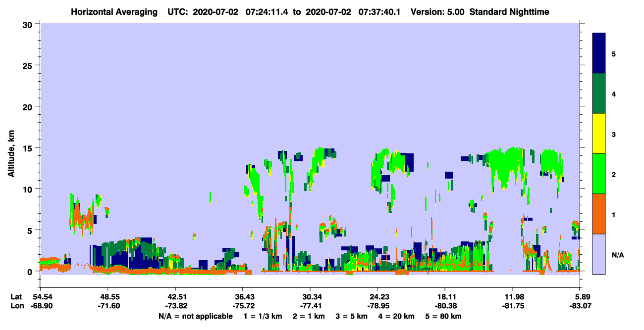Click the colorbar label '5'
The height and width of the screenshot is (330, 644).
(613, 53)
